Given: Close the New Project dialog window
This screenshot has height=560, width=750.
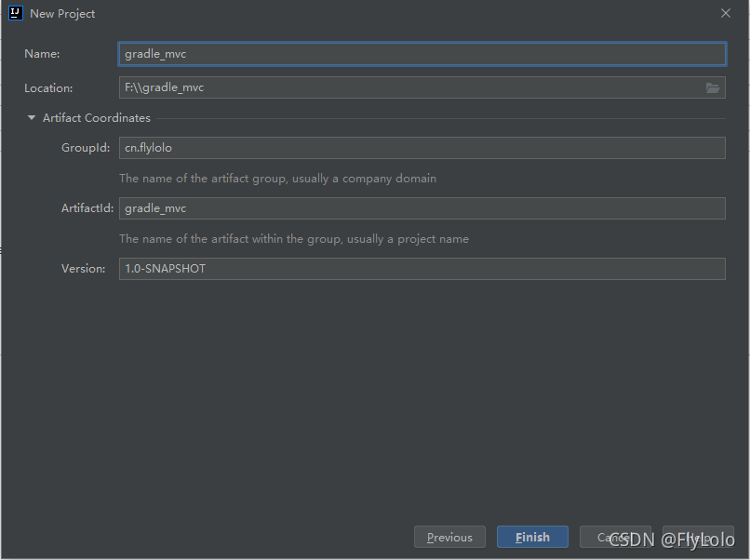Looking at the screenshot, I should pyautogui.click(x=726, y=13).
